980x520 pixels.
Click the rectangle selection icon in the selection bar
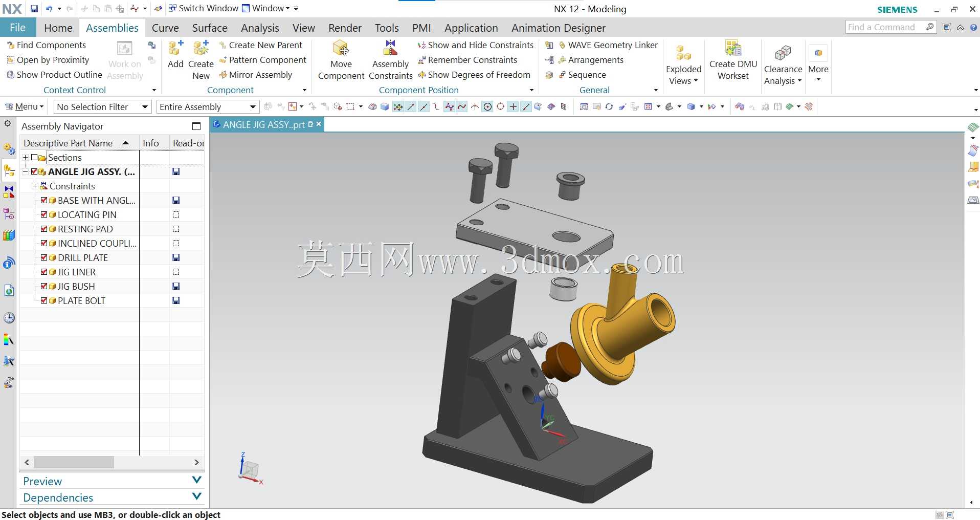pyautogui.click(x=350, y=106)
